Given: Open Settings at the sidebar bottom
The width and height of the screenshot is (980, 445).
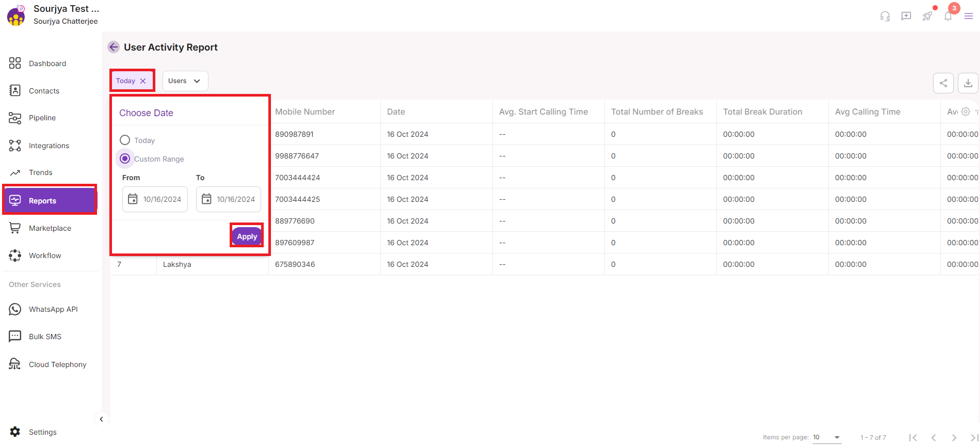Looking at the screenshot, I should 42,432.
